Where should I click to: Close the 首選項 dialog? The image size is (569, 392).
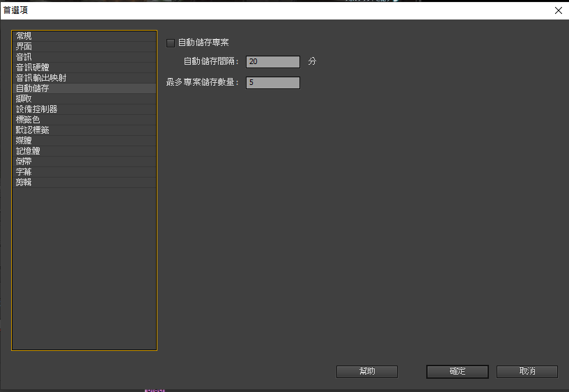[x=559, y=10]
